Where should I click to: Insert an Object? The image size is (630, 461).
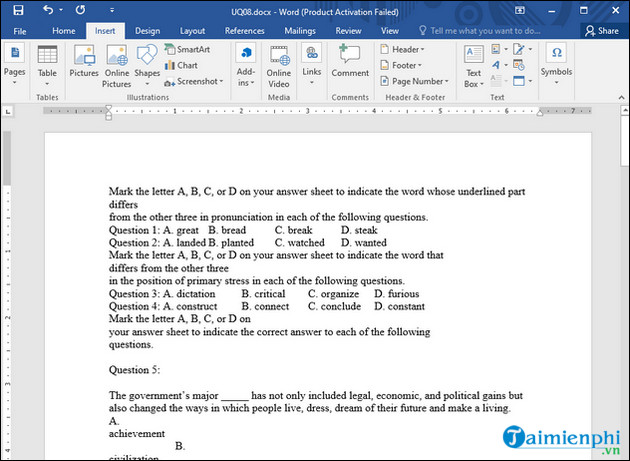click(522, 81)
